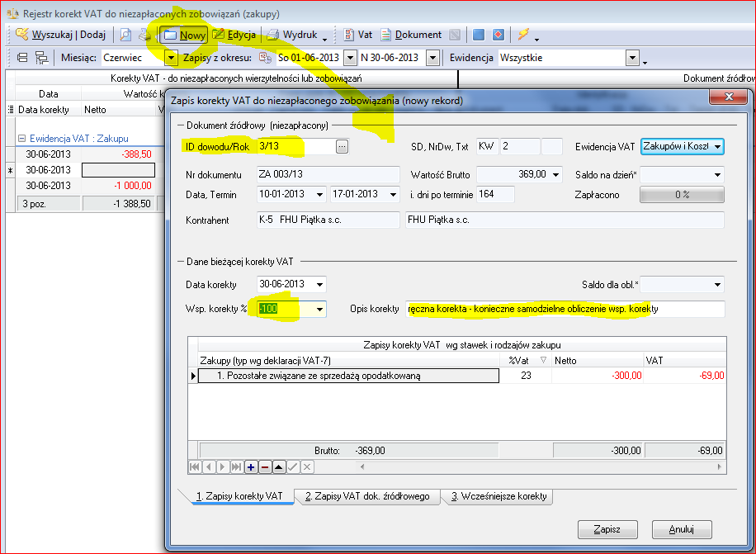The image size is (756, 554).
Task: Go to next record navigator button
Action: tap(222, 466)
